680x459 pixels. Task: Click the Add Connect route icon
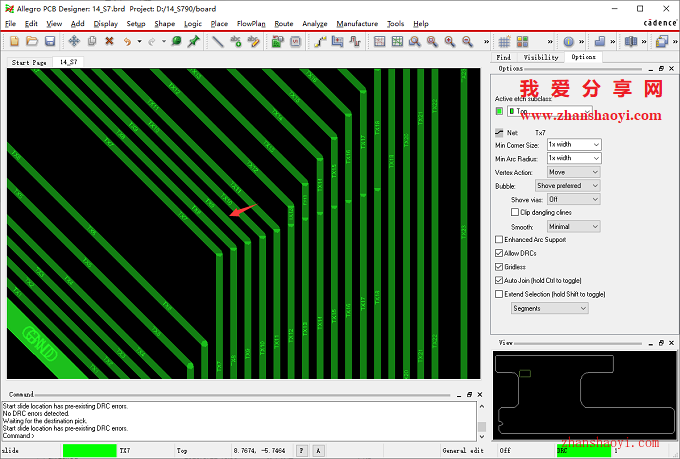tap(320, 41)
